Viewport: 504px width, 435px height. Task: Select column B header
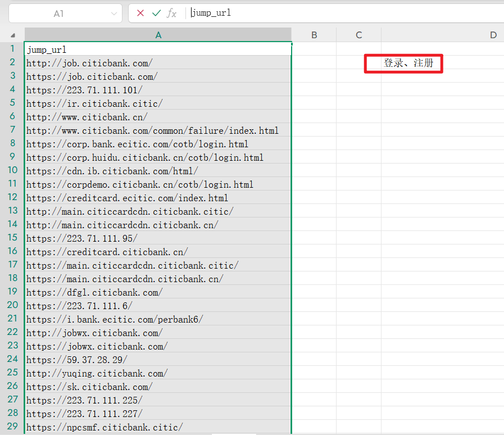(314, 35)
